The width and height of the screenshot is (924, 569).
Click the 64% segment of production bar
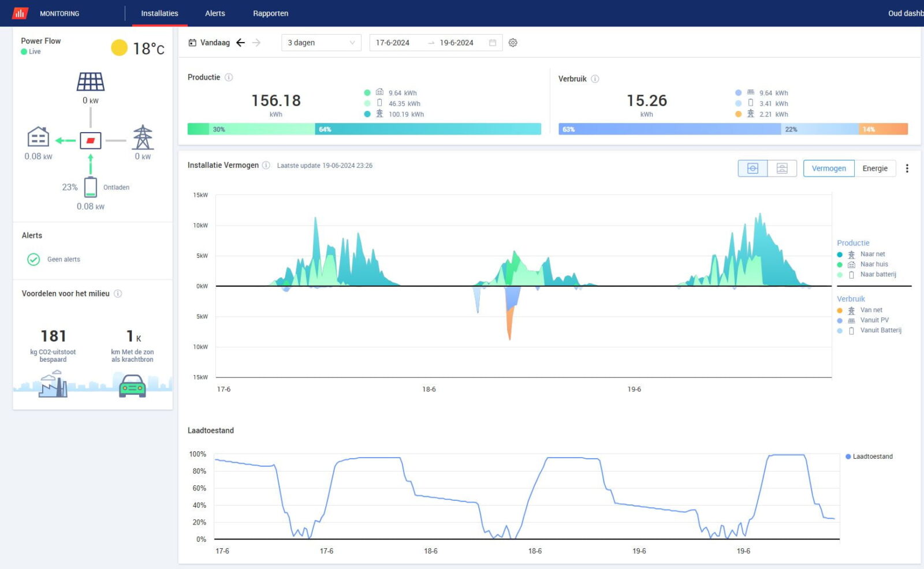pyautogui.click(x=427, y=129)
